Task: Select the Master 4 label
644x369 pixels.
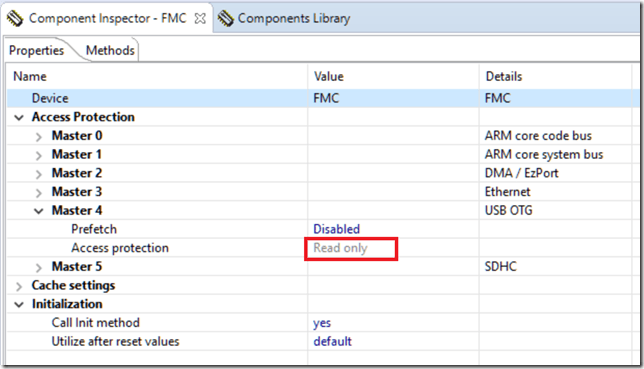Action: (77, 210)
